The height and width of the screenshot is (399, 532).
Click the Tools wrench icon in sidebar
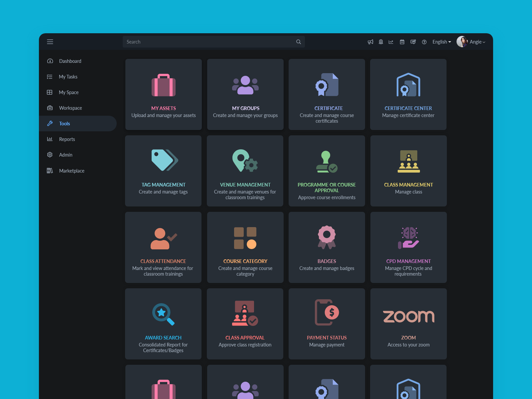[50, 123]
